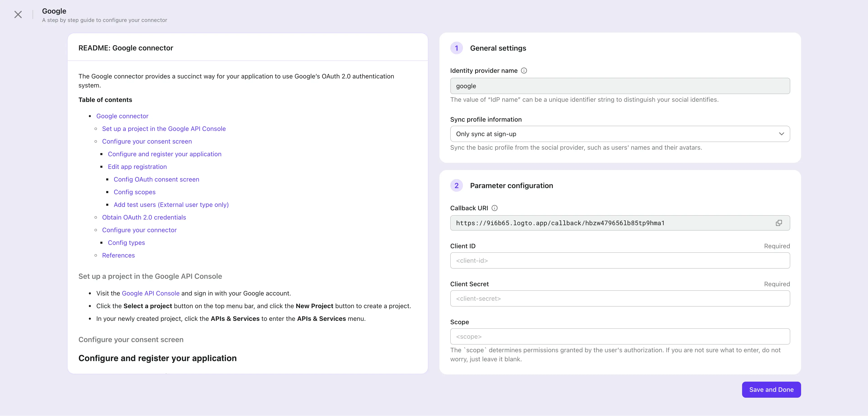
Task: Jump to Obtain OAuth 2.0 credentials
Action: (144, 217)
